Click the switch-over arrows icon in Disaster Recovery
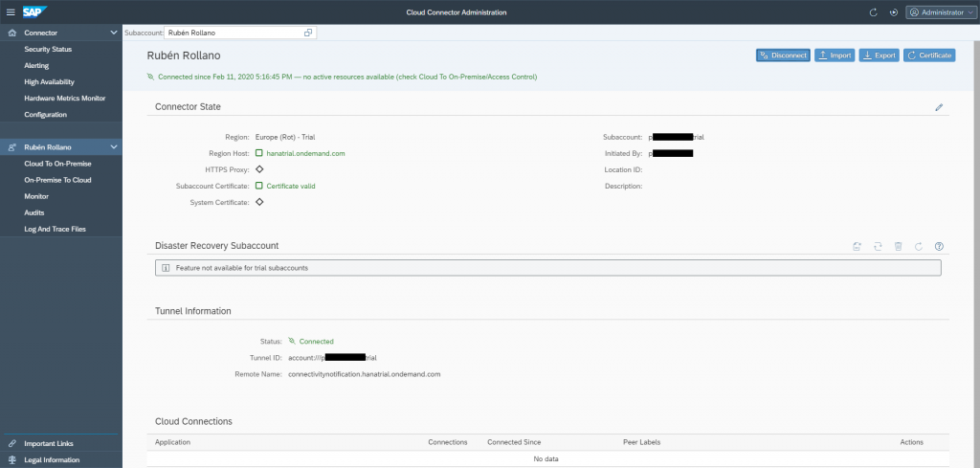Viewport: 980px width, 468px height. [878, 246]
